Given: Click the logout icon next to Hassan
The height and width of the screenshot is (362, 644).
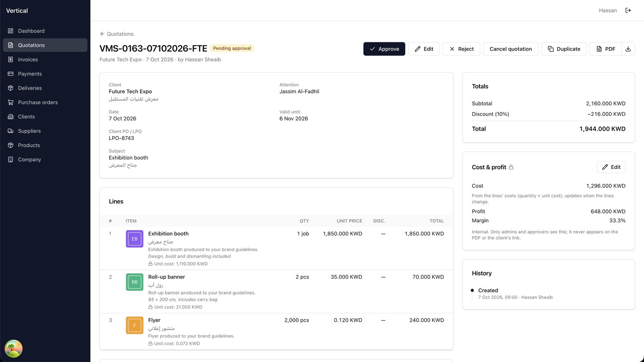Looking at the screenshot, I should point(628,10).
